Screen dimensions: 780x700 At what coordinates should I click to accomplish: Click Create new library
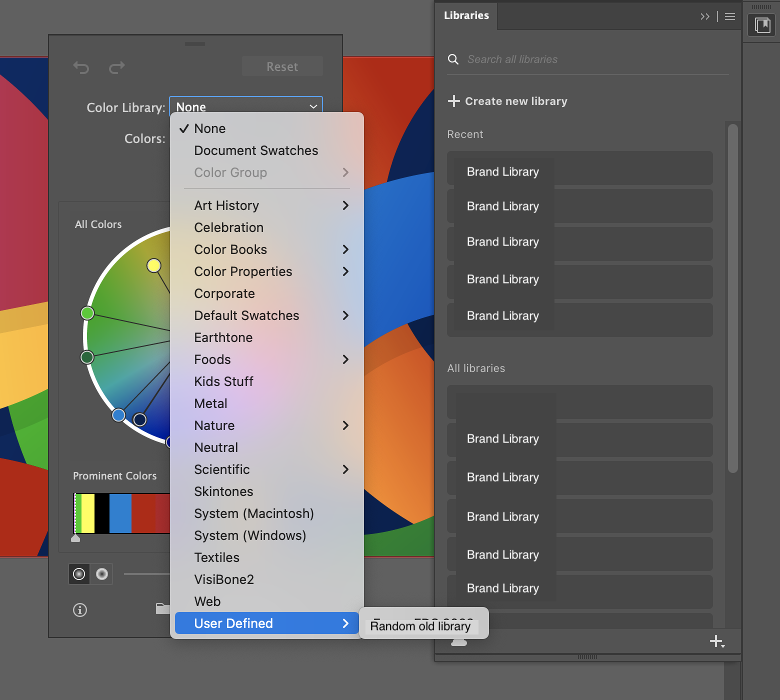point(516,101)
